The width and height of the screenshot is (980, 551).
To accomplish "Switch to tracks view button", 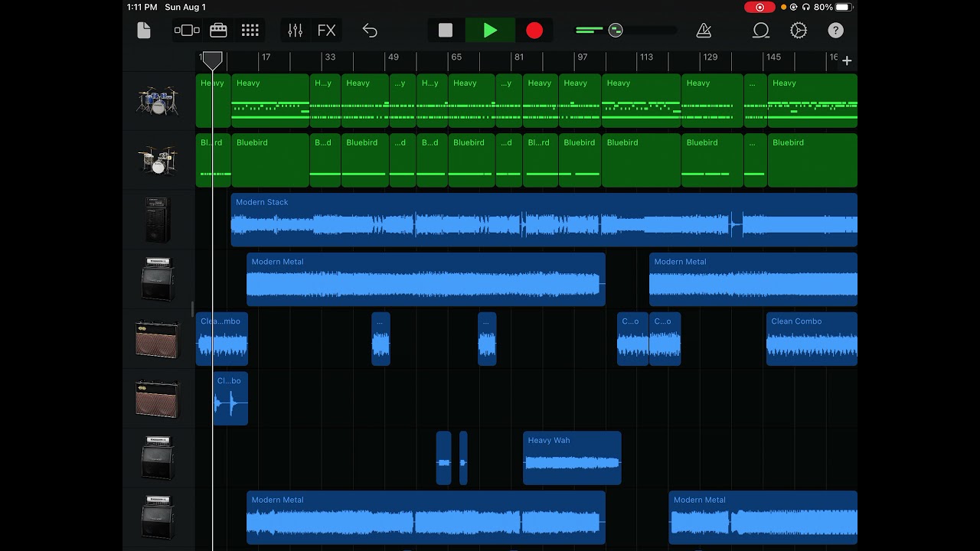I will click(x=187, y=31).
